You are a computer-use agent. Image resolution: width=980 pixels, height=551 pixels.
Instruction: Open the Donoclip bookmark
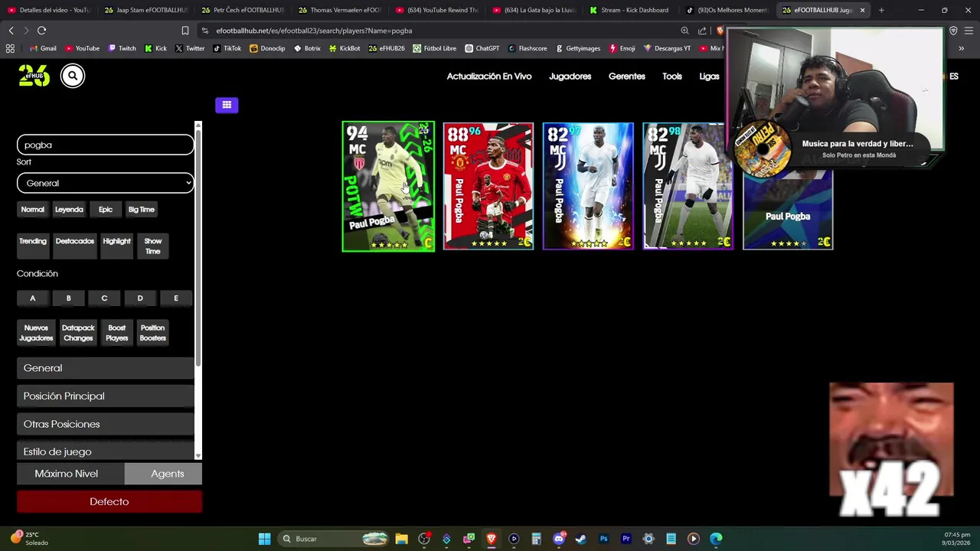(267, 48)
